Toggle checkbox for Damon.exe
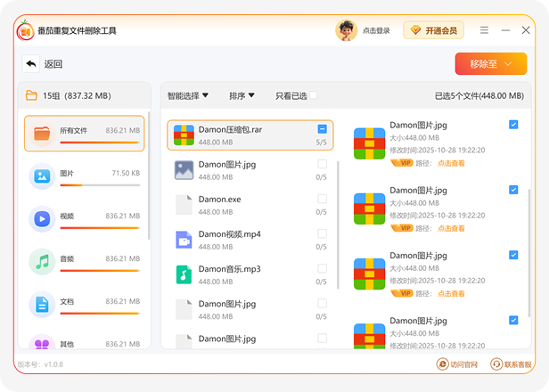The height and width of the screenshot is (392, 549). coord(322,199)
